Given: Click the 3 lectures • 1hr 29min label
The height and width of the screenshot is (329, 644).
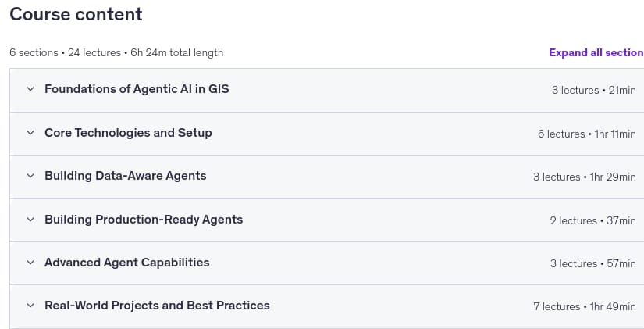Looking at the screenshot, I should click(585, 177).
